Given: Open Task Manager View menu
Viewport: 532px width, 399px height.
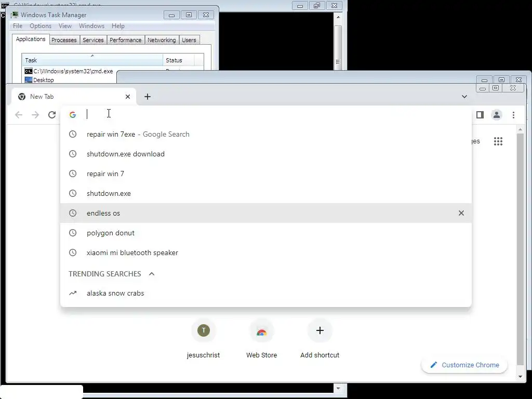Looking at the screenshot, I should pyautogui.click(x=65, y=26).
